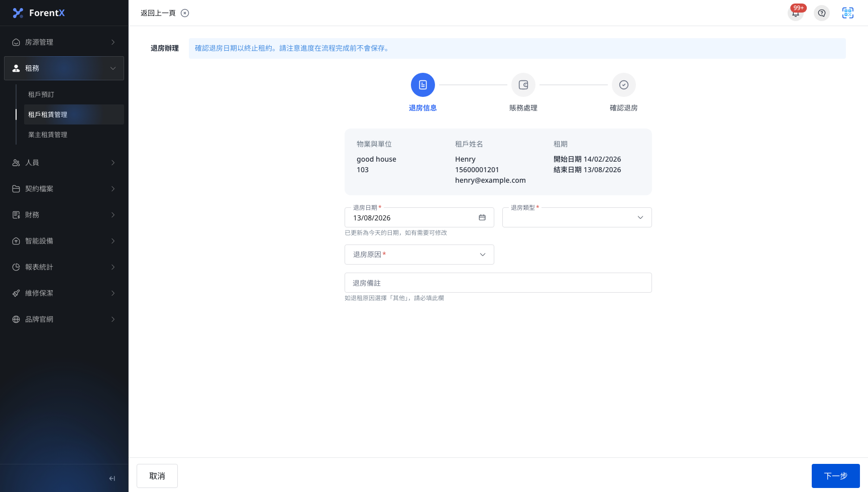Open the 智能設備 menu item
This screenshot has width=868, height=492.
tap(64, 241)
